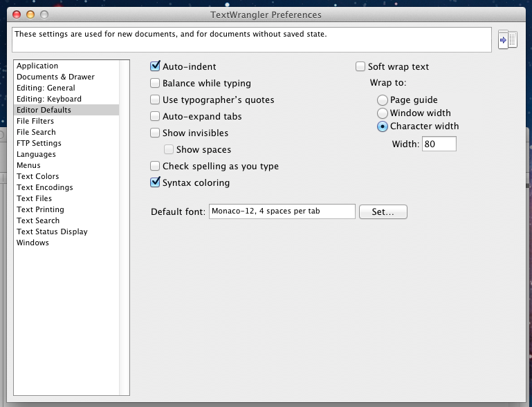
Task: Open the Application preferences pane
Action: point(66,66)
